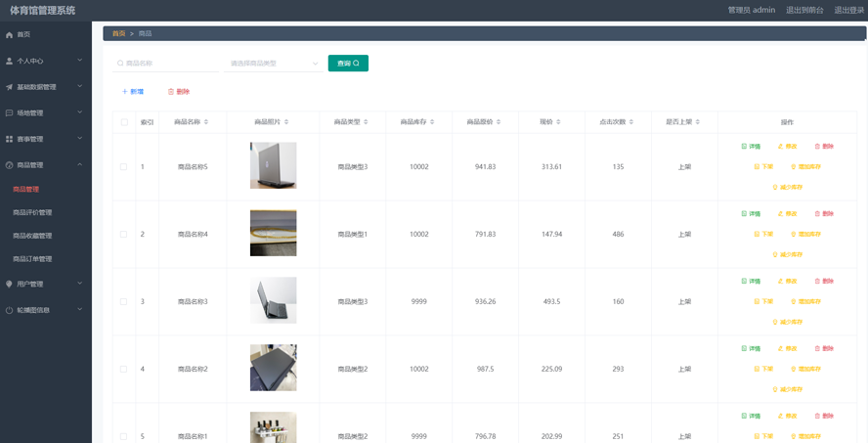Sort table by 商品库存 column arrows

pos(432,122)
